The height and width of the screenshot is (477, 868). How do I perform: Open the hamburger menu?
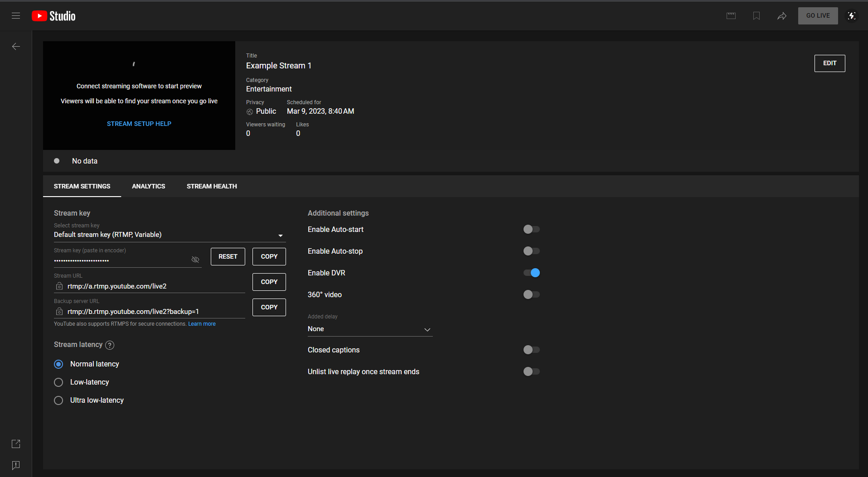click(x=16, y=16)
